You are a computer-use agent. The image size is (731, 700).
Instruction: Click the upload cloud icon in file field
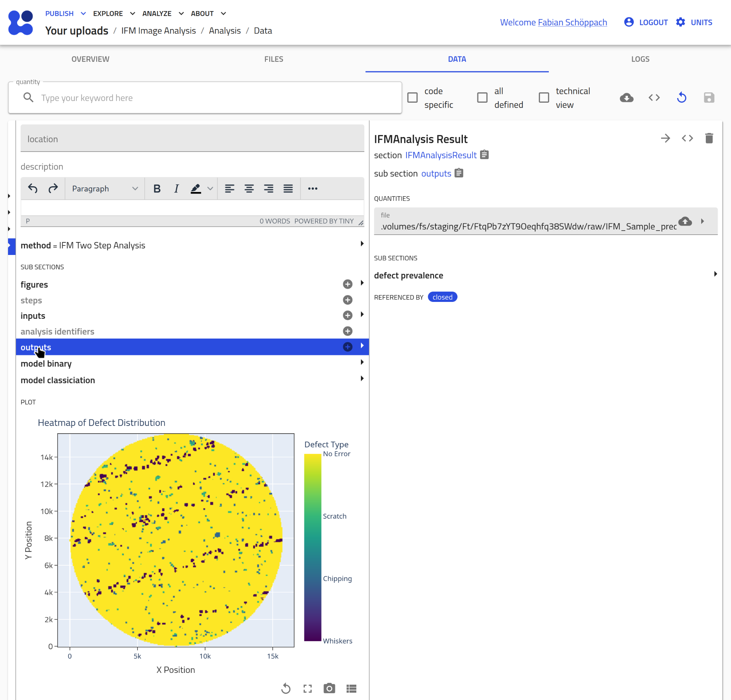(685, 221)
